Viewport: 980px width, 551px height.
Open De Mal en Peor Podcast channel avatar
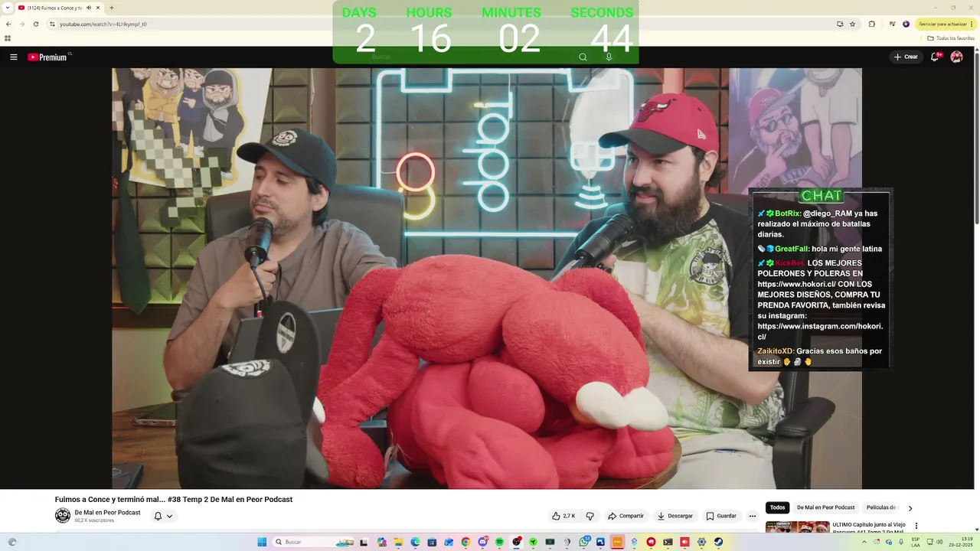coord(63,516)
